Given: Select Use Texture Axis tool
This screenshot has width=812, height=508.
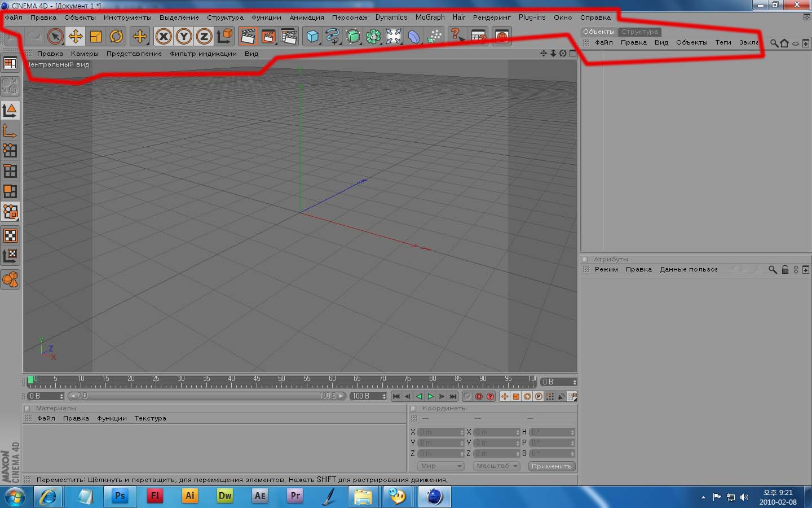Looking at the screenshot, I should [10, 256].
